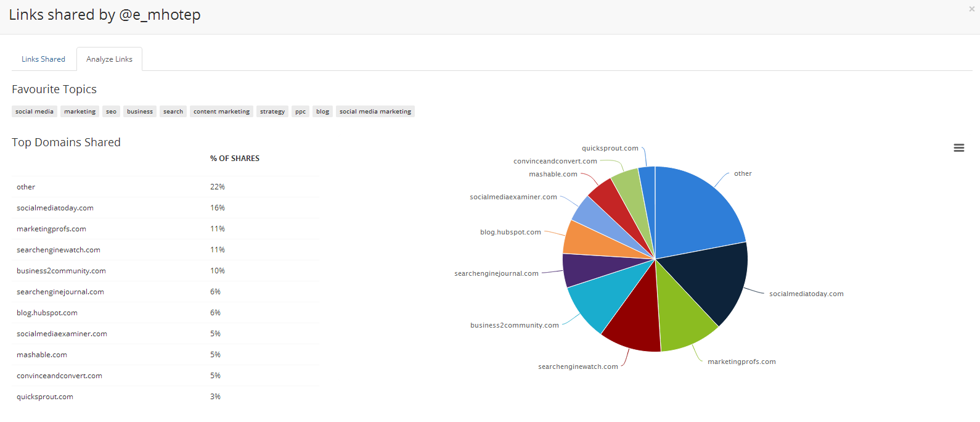The height and width of the screenshot is (422, 980).
Task: Click the 'social media marketing' tag
Action: (x=375, y=112)
